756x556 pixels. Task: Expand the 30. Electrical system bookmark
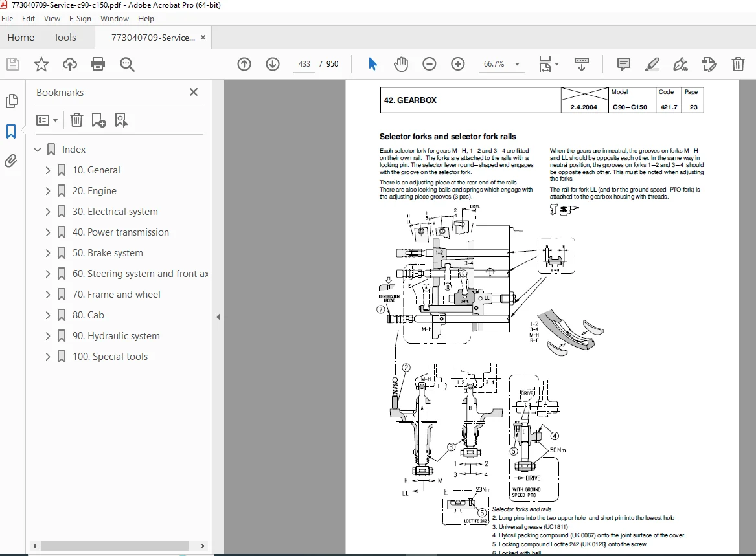coord(48,212)
